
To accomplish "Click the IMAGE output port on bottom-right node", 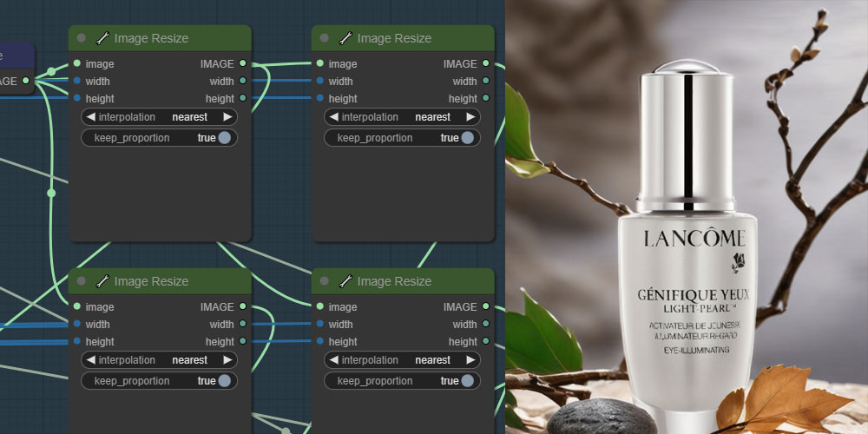I will pos(485,306).
